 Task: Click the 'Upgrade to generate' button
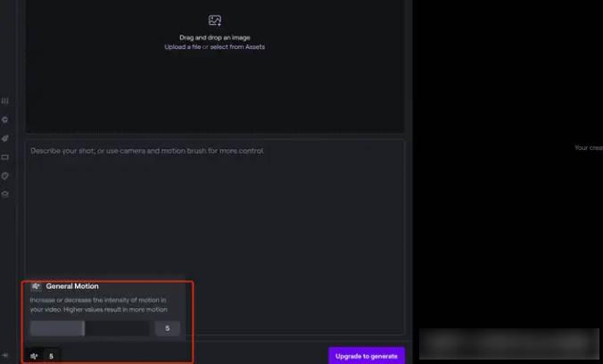tap(367, 356)
